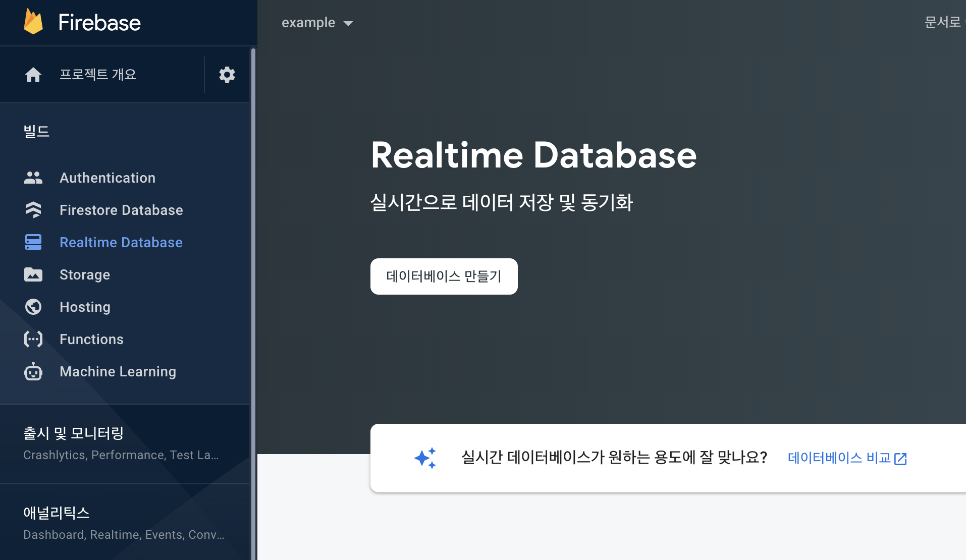The image size is (966, 560).
Task: Click the Firebase flame logo icon
Action: (x=33, y=22)
